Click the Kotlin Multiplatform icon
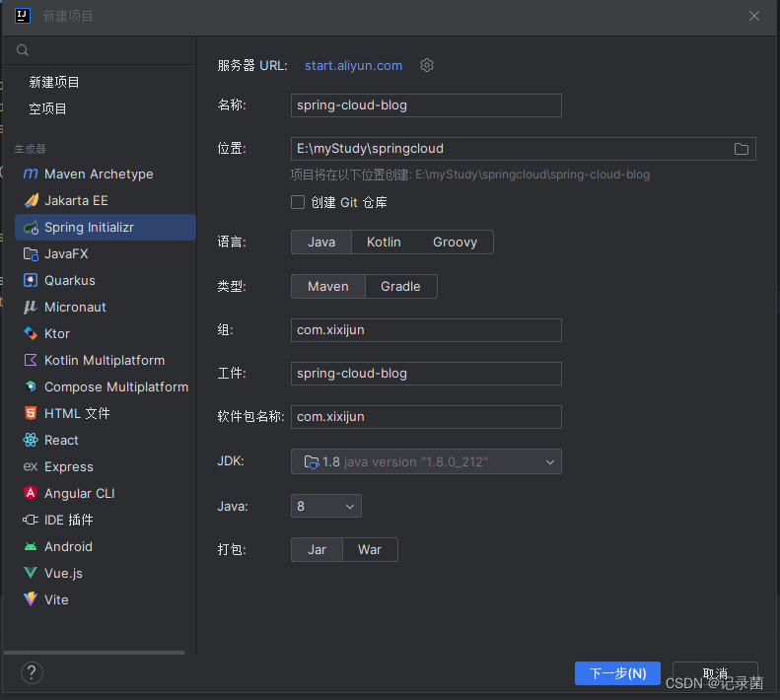This screenshot has height=700, width=780. pyautogui.click(x=31, y=360)
